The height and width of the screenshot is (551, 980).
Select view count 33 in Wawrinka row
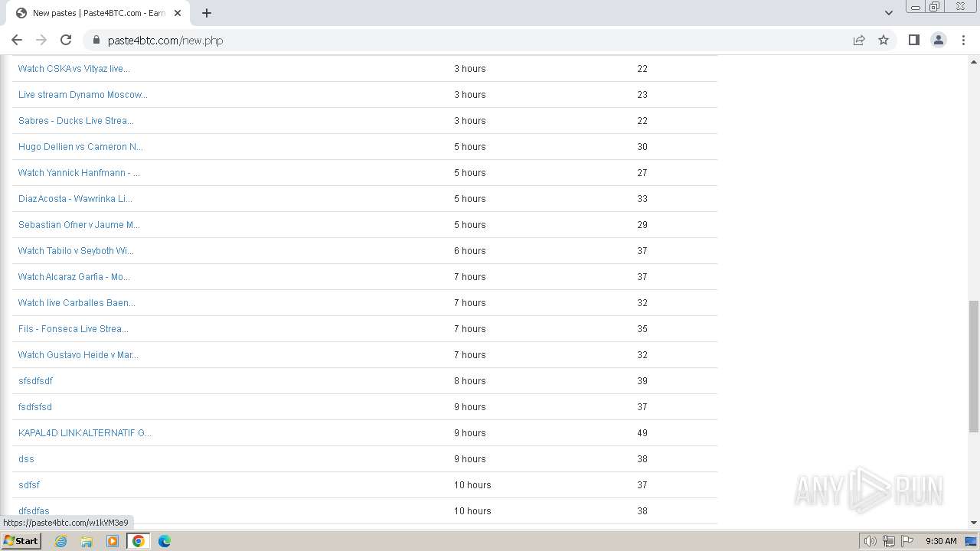point(642,199)
